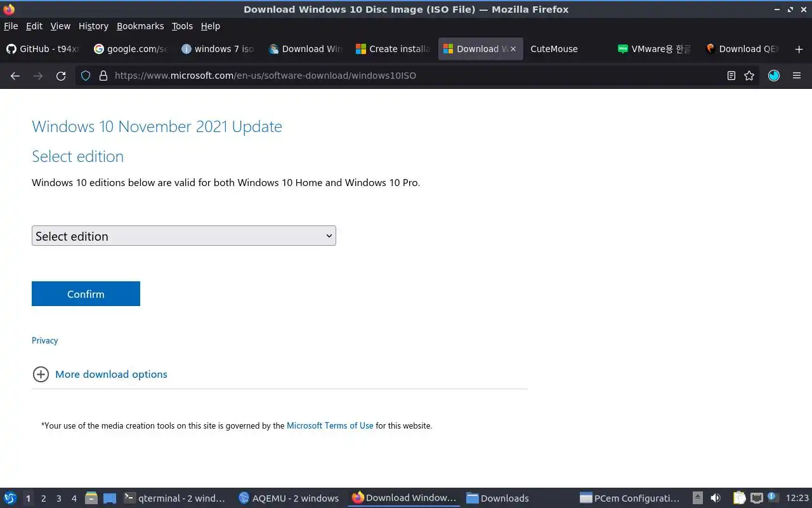Open the file manager launcher icon in taskbar

(x=91, y=498)
